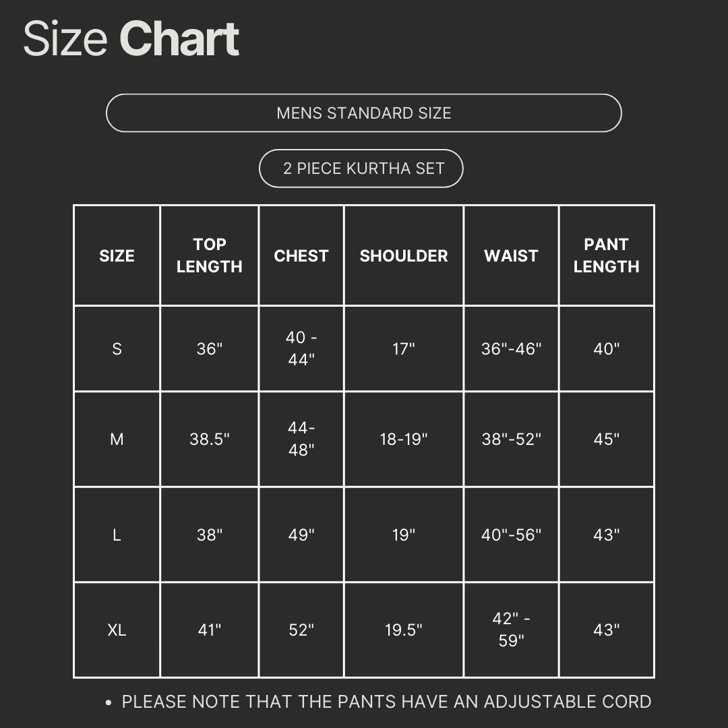Click the adjustable cord note text
The height and width of the screenshot is (728, 728).
click(386, 702)
